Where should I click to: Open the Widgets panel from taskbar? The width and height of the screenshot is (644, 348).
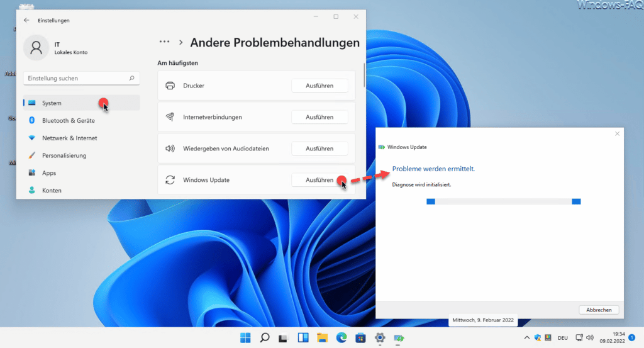tap(303, 338)
